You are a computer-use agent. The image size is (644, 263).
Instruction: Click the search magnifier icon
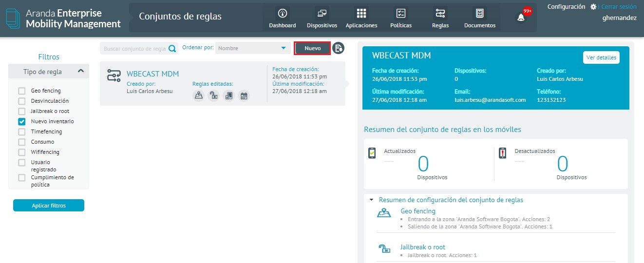click(x=172, y=48)
